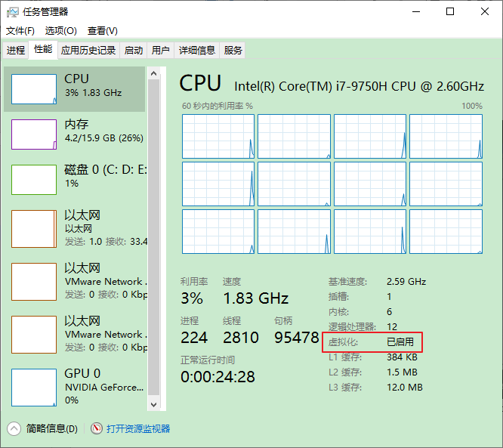
Task: Click the 224 process count value
Action: 194,338
